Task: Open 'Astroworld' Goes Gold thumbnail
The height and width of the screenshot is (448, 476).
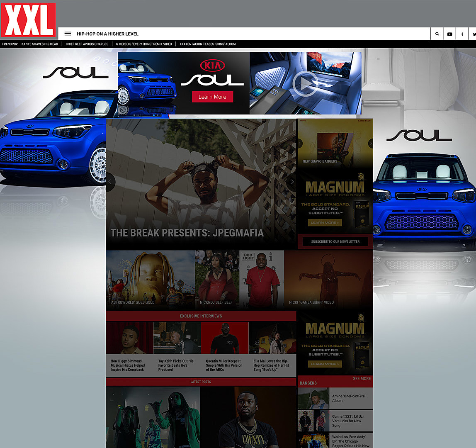Action: tap(150, 280)
